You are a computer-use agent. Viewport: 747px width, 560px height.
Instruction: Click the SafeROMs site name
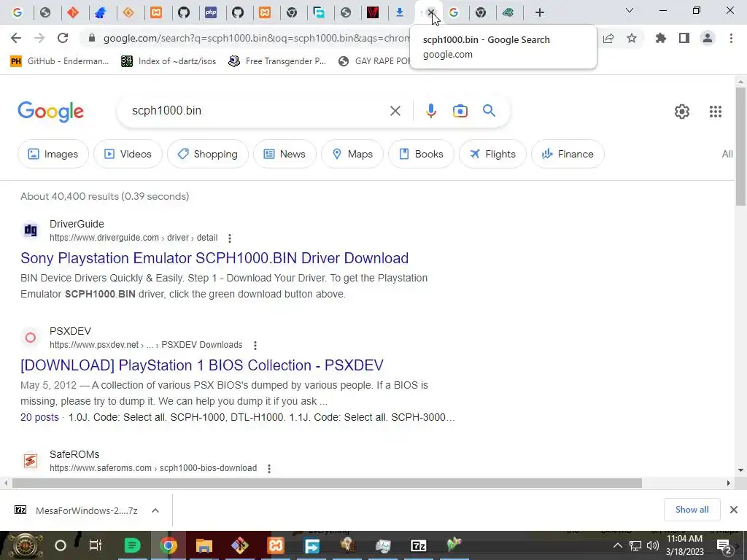pos(74,454)
